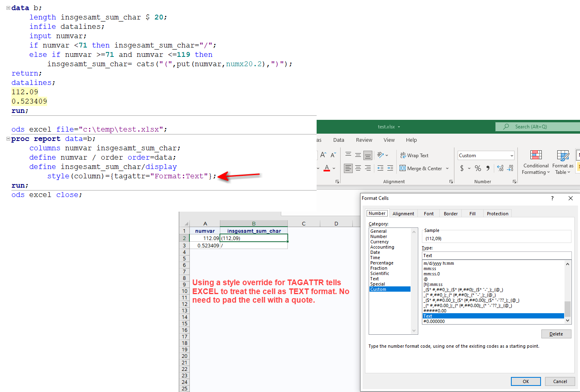Open Conditional Formatting
580x392 pixels.
coord(535,162)
